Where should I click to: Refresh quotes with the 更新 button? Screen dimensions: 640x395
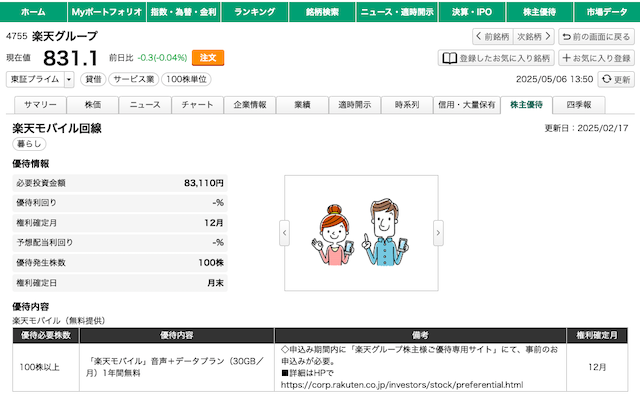[x=616, y=79]
